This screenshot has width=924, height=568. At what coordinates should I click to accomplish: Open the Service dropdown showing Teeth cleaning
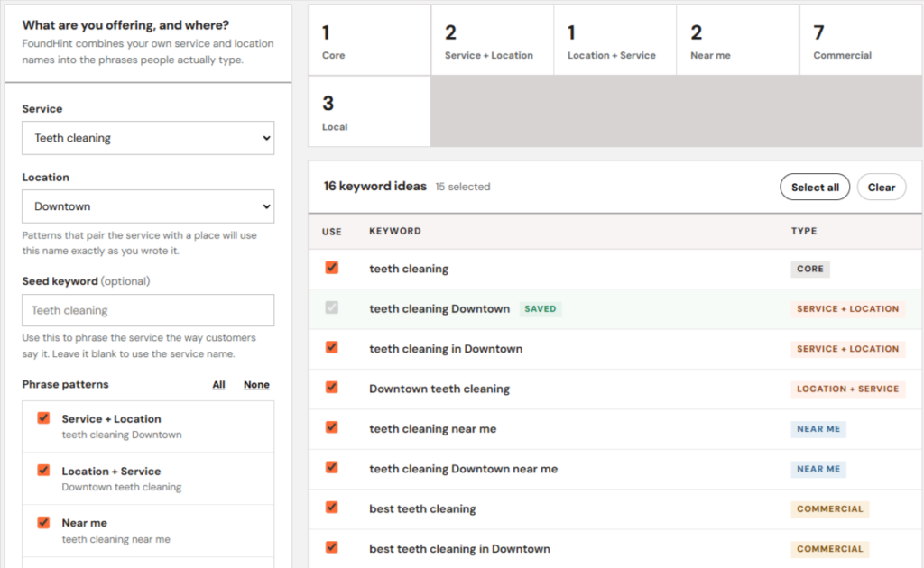tap(148, 138)
